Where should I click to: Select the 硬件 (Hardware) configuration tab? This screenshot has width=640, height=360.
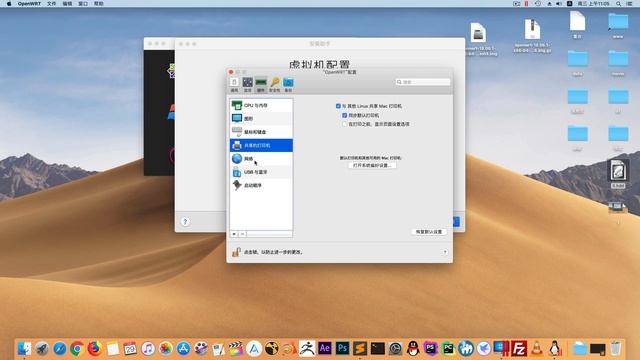261,84
